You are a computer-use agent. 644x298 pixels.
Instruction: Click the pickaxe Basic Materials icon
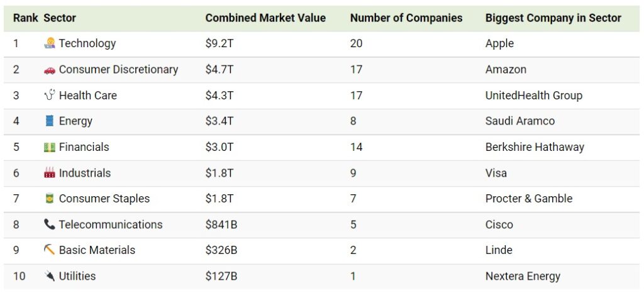tap(50, 250)
